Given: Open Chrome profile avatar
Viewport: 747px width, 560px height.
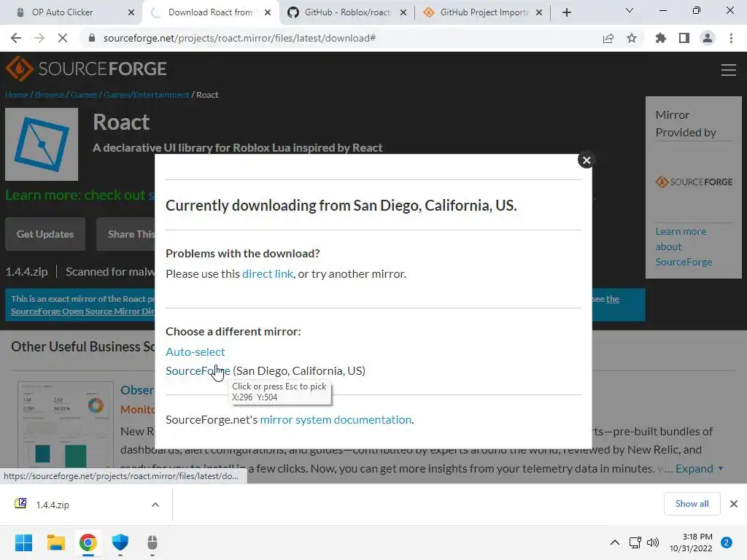Looking at the screenshot, I should (708, 38).
